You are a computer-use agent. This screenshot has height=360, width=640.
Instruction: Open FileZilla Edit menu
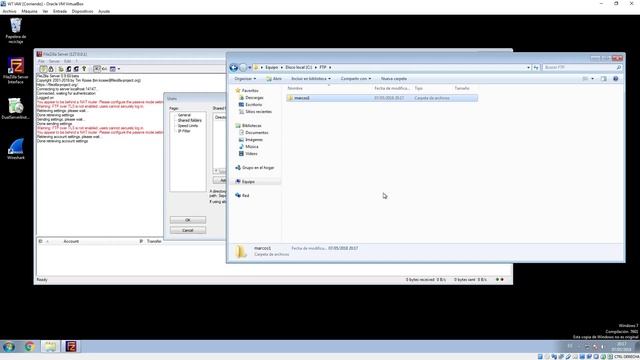(x=67, y=61)
